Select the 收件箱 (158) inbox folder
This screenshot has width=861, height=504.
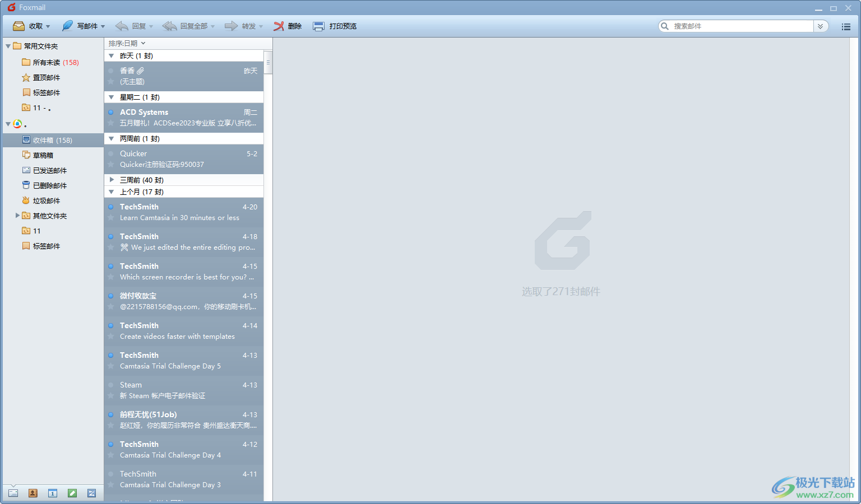53,140
